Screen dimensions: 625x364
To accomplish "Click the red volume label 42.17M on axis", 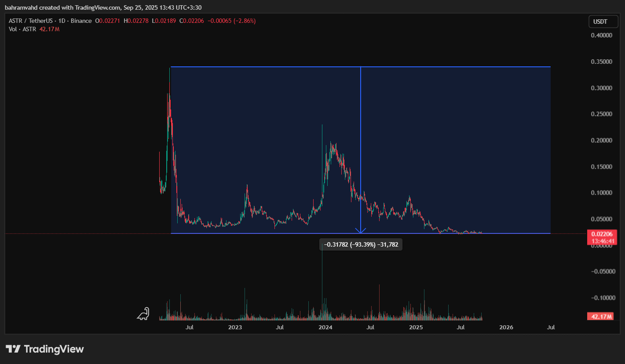I will 599,316.
